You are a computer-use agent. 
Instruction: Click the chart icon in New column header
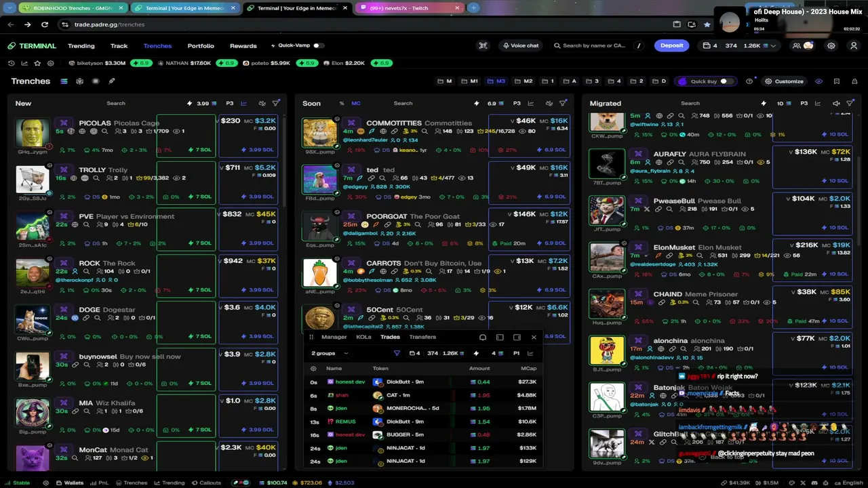tap(244, 103)
